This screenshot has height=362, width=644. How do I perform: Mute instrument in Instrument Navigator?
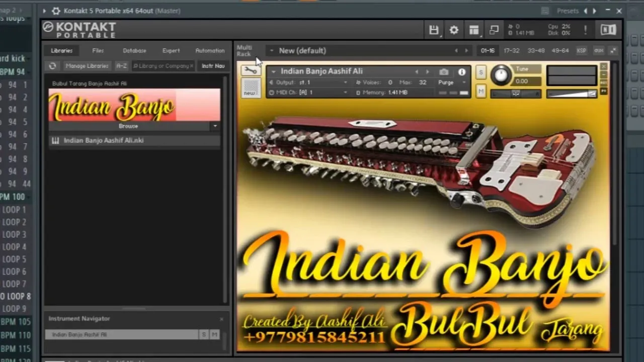pos(214,334)
